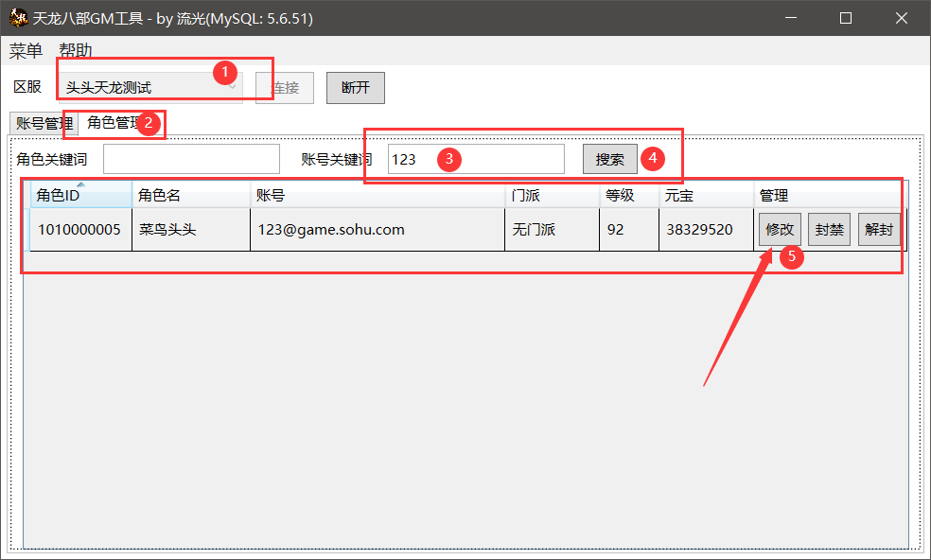Click 修改 button for 菜鸟头头
The image size is (931, 560).
pyautogui.click(x=780, y=229)
